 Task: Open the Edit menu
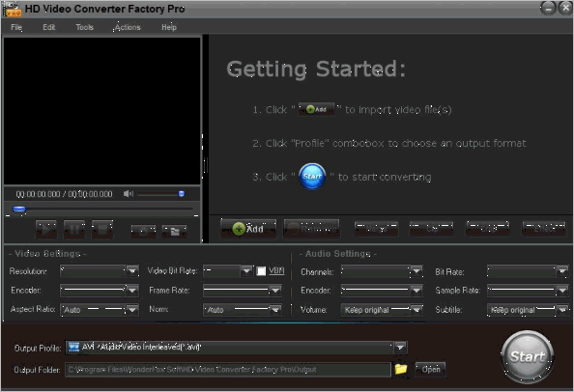[48, 27]
